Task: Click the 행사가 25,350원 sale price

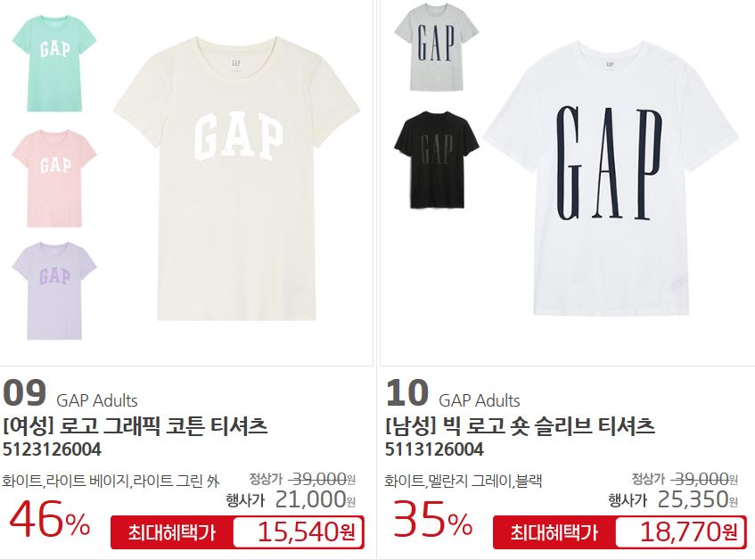Action: tap(673, 499)
